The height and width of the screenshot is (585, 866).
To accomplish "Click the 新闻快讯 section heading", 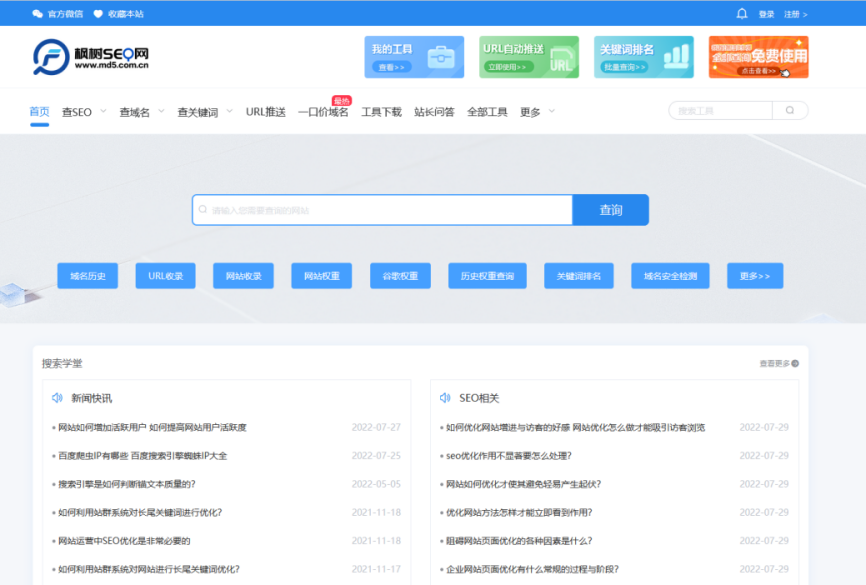I will coord(92,398).
